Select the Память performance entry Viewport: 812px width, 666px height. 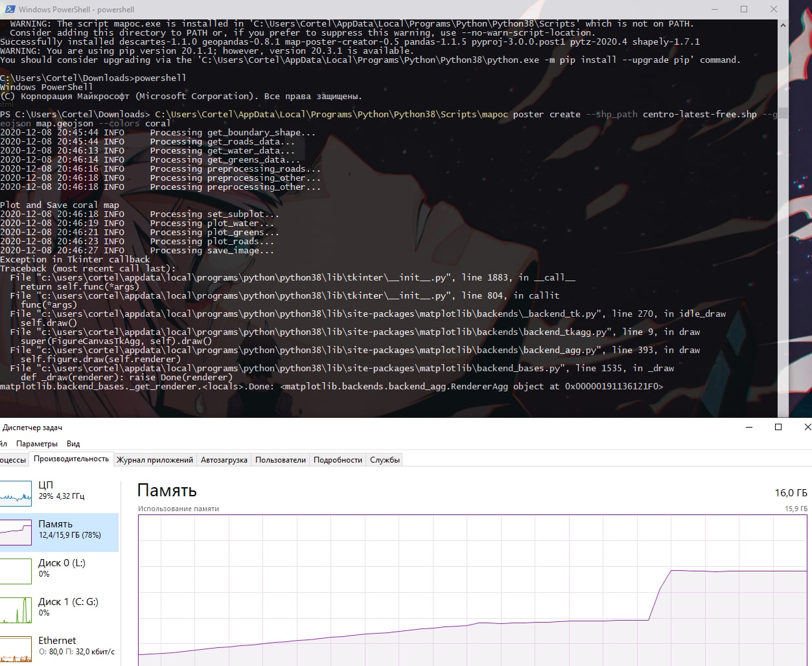59,533
